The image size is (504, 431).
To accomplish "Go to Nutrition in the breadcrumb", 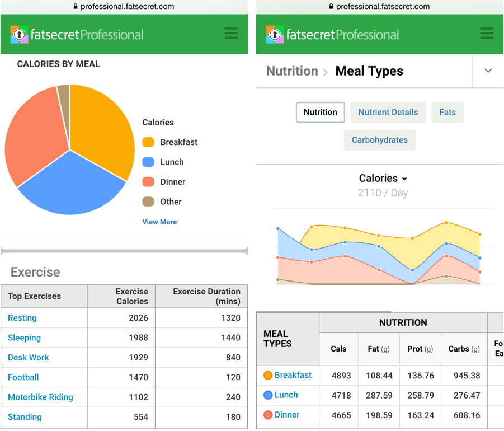I will coord(292,71).
